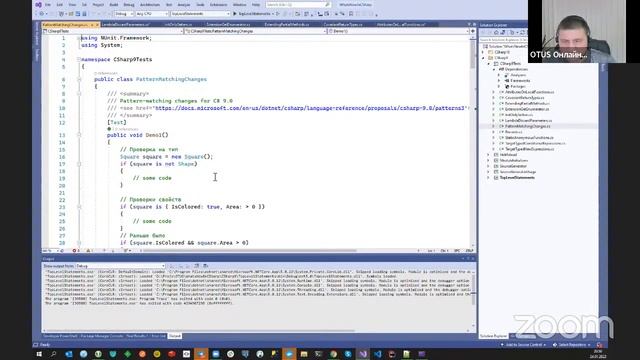Viewport: 640px width, 360px height.
Task: Click the Visual Studio search box
Action: (x=298, y=4)
